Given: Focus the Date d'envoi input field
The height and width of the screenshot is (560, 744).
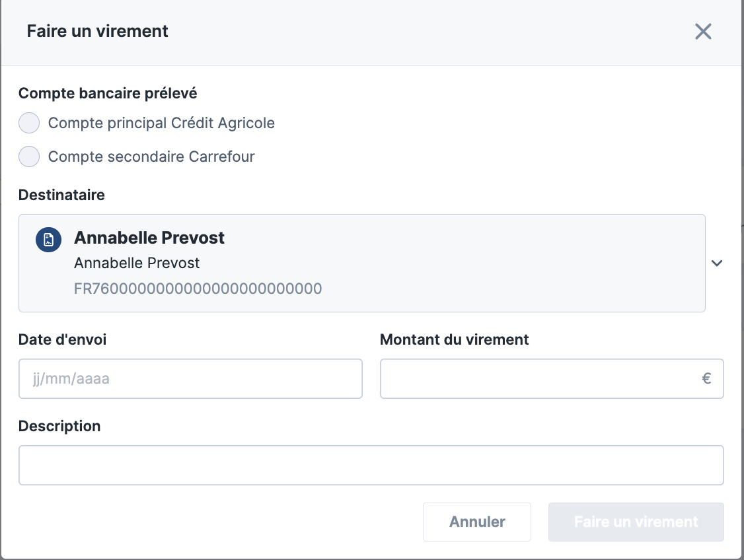Looking at the screenshot, I should pos(190,379).
